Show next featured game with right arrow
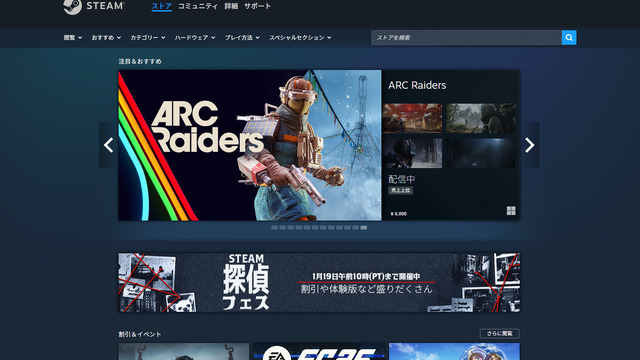This screenshot has width=640, height=360. 530,145
